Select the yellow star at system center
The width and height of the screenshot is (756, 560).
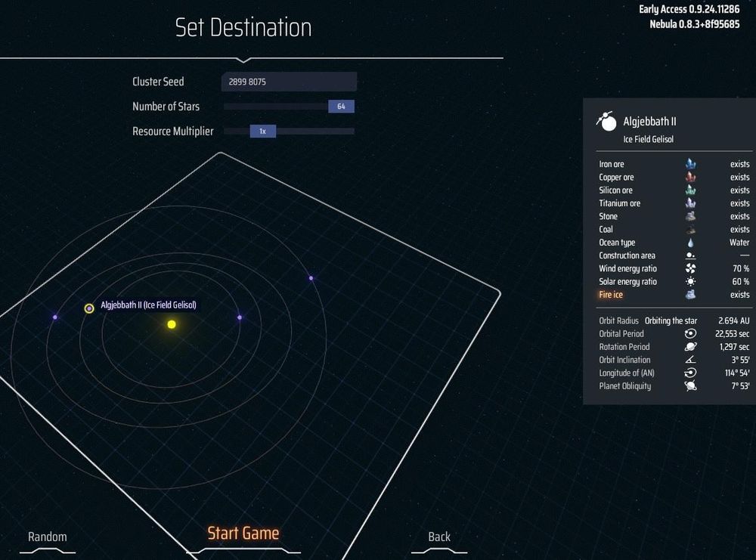172,324
